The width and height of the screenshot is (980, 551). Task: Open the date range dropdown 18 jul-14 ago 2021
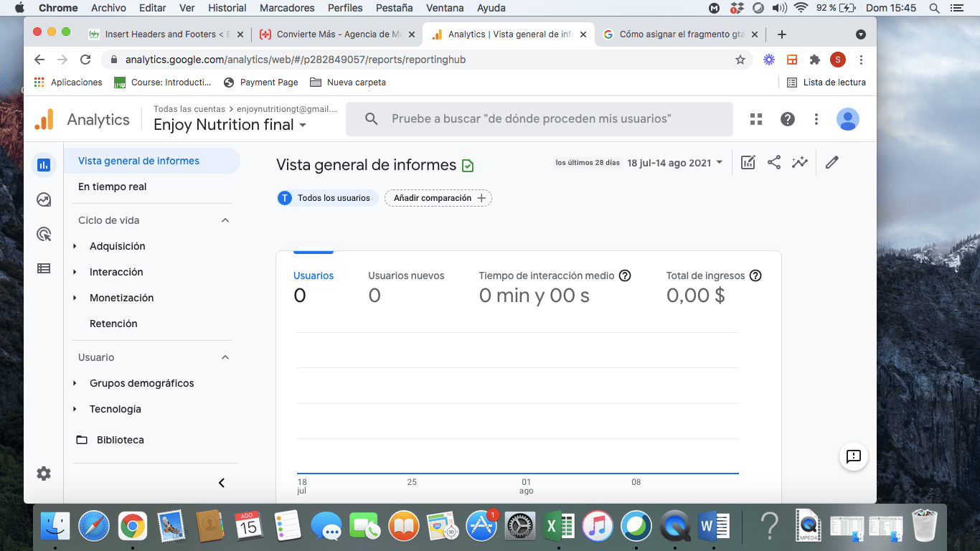click(675, 163)
